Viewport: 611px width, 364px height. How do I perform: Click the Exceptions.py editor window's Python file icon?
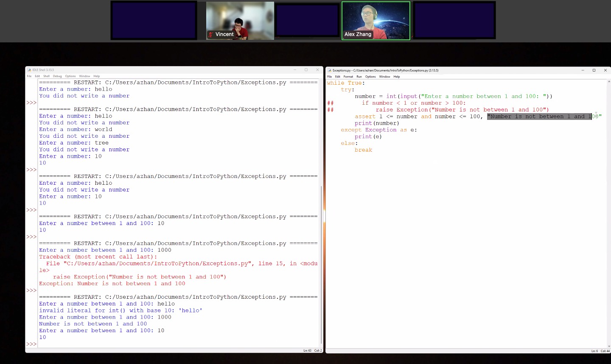pos(329,70)
